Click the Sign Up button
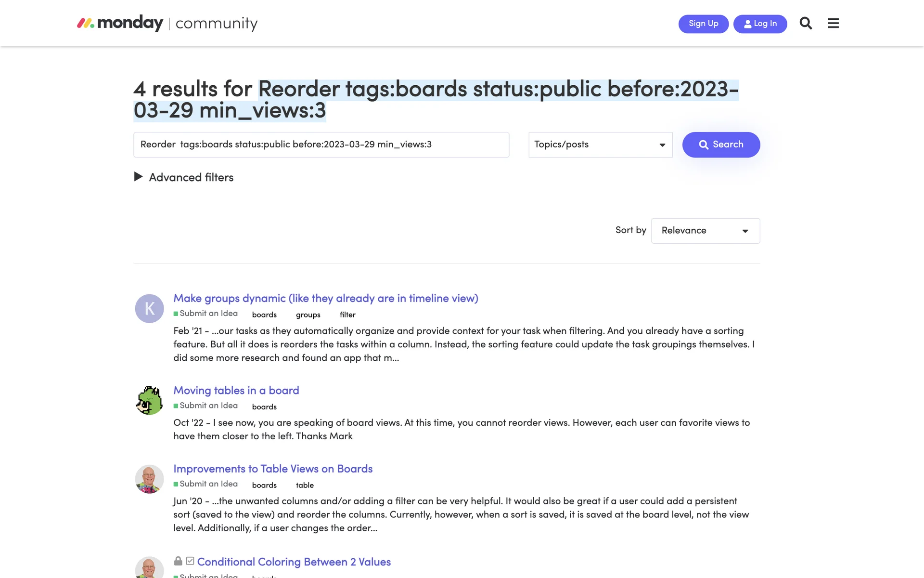This screenshot has height=578, width=924. (x=703, y=24)
